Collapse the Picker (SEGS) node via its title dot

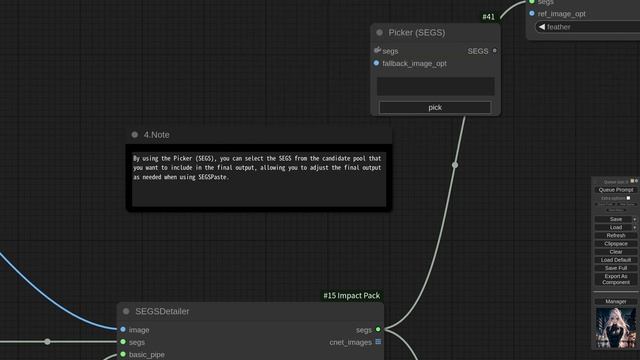(x=380, y=33)
